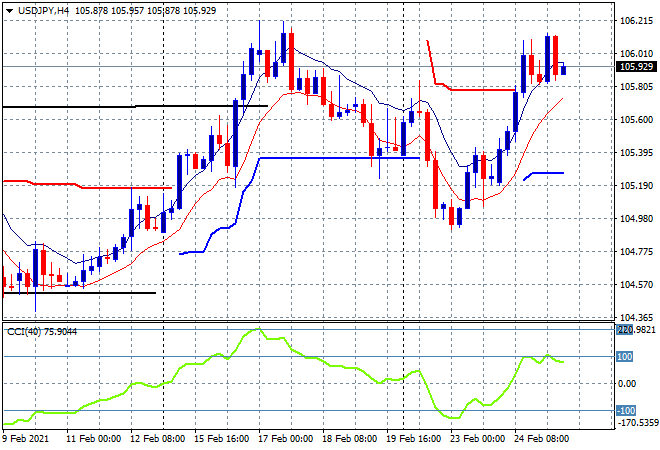Click the 18 Feb 08:00 time label
This screenshot has height=450, width=660.
(349, 439)
